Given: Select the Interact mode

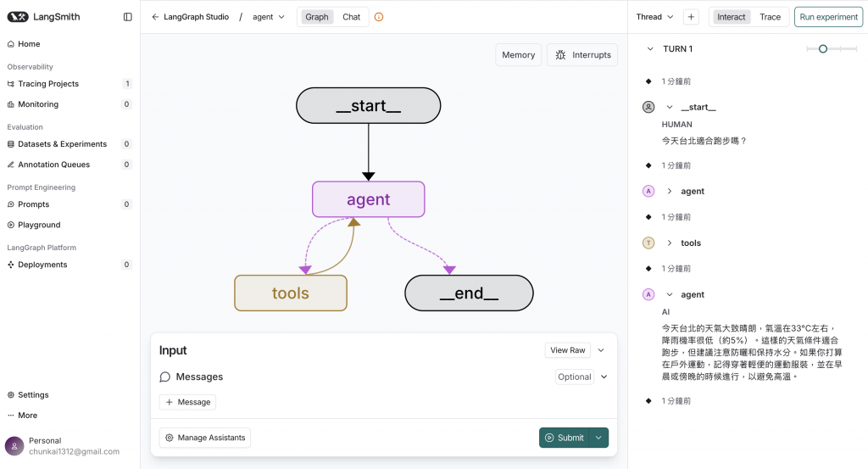Looking at the screenshot, I should coord(731,17).
